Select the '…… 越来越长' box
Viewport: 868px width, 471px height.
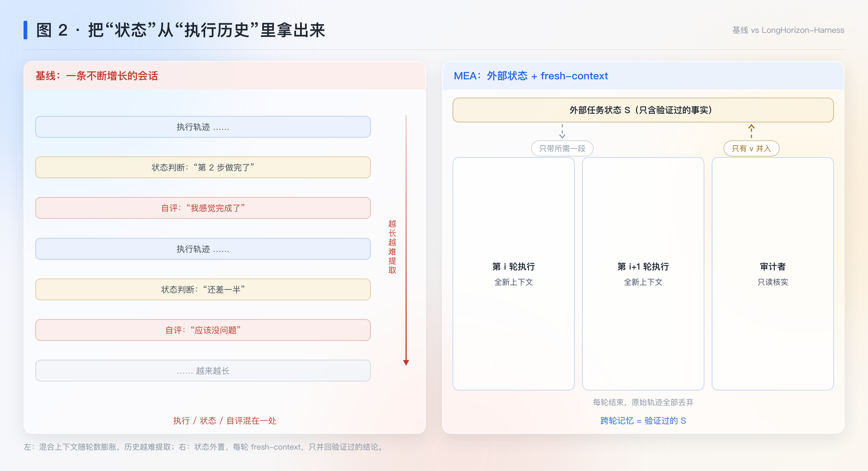[x=203, y=371]
